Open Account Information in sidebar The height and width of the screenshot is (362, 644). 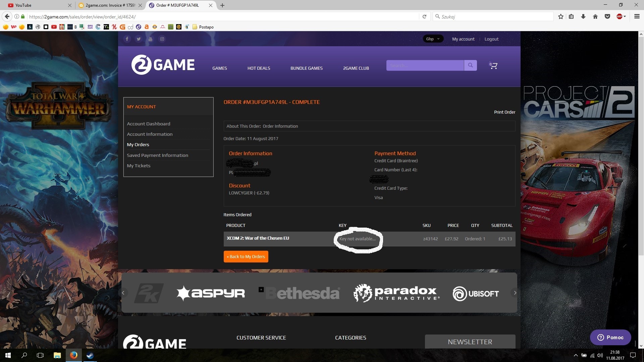pyautogui.click(x=150, y=134)
